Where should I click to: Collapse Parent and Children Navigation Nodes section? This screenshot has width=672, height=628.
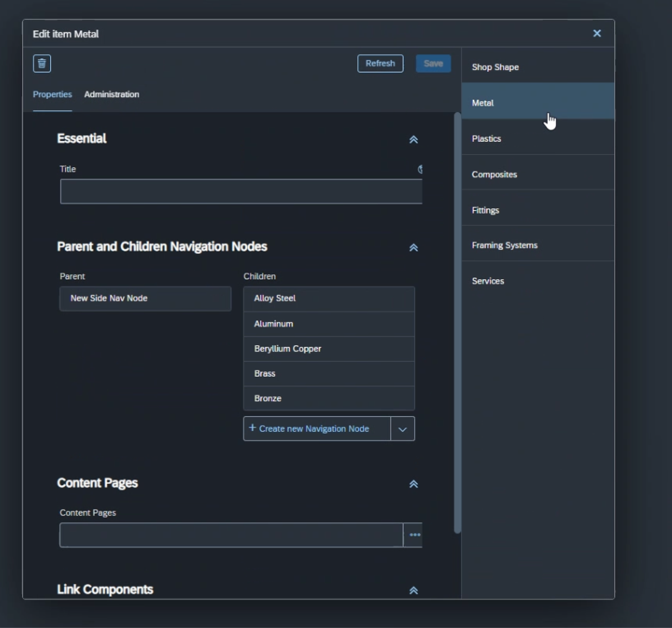click(413, 248)
